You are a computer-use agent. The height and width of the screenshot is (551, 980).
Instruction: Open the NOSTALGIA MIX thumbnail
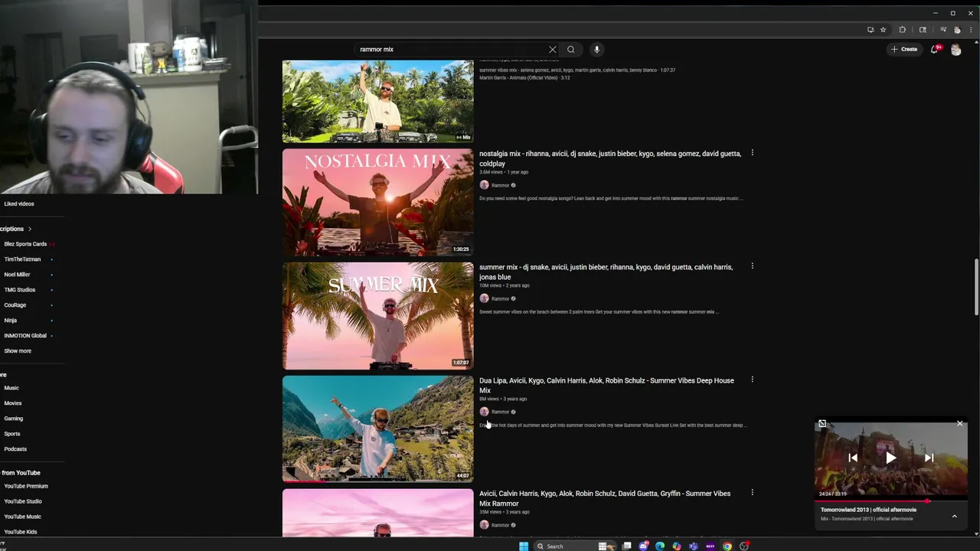click(x=377, y=202)
